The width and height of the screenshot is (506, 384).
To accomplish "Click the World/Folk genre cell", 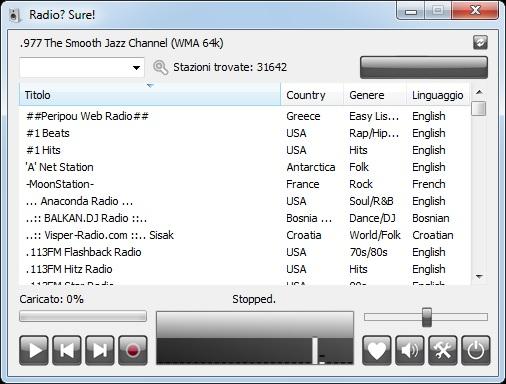I will tap(375, 235).
